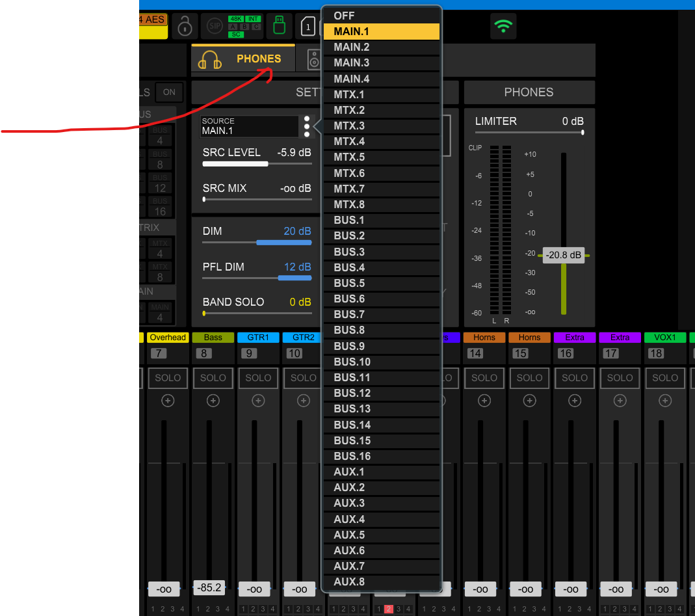Click the lock icon in top bar
This screenshot has width=695, height=616.
[185, 26]
